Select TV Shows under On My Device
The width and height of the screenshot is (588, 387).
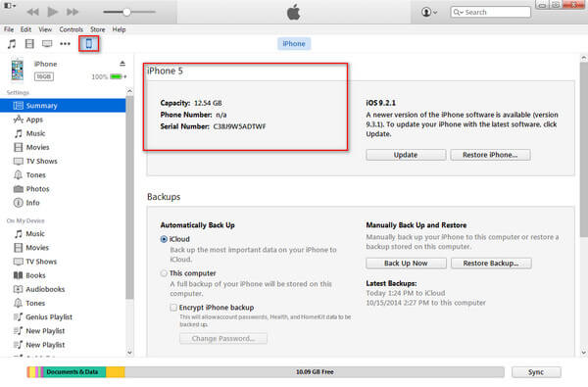pos(63,262)
